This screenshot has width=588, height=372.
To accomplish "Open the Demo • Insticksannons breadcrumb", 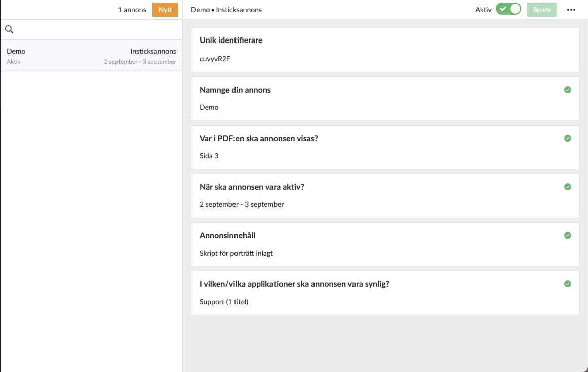I will pos(226,9).
